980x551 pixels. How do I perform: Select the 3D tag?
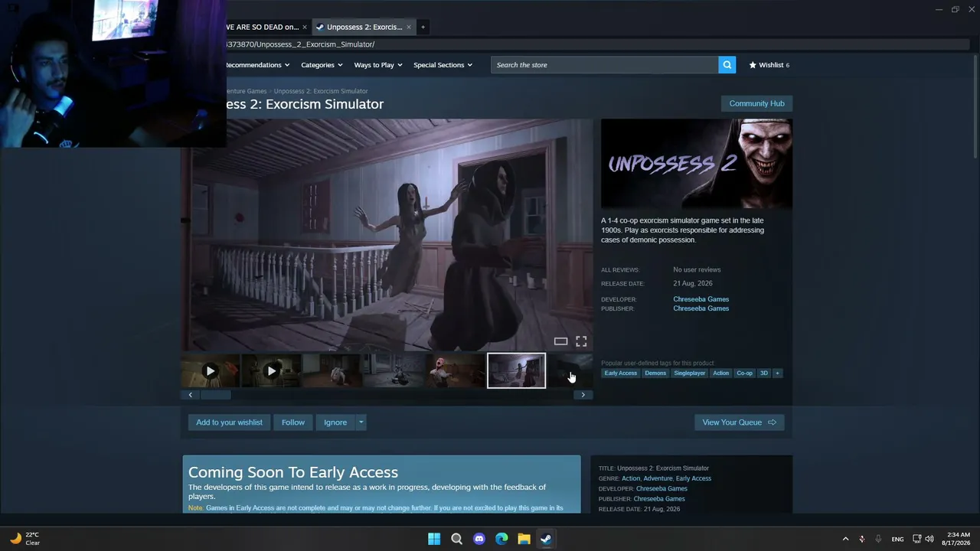764,373
